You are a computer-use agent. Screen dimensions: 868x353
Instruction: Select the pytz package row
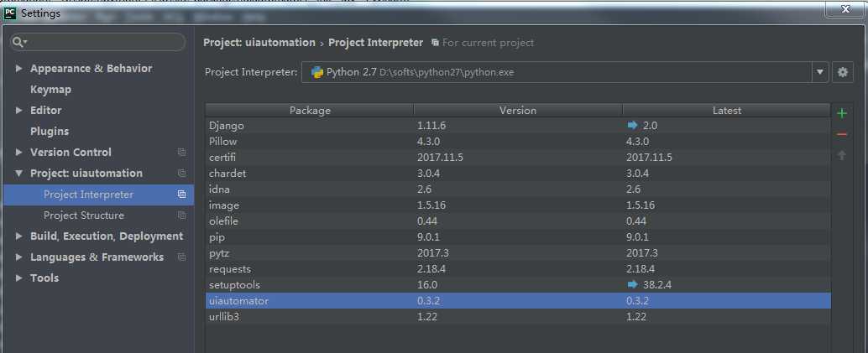(518, 253)
